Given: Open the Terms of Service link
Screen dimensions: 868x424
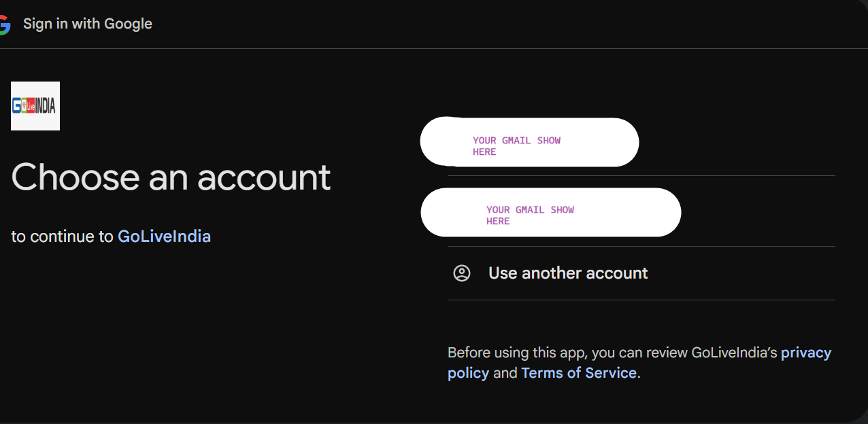Looking at the screenshot, I should (x=579, y=373).
